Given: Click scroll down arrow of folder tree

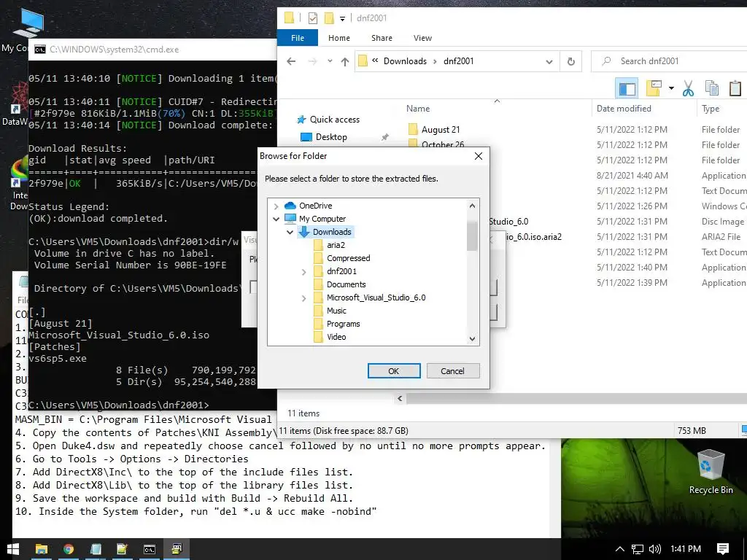Looking at the screenshot, I should tap(472, 338).
